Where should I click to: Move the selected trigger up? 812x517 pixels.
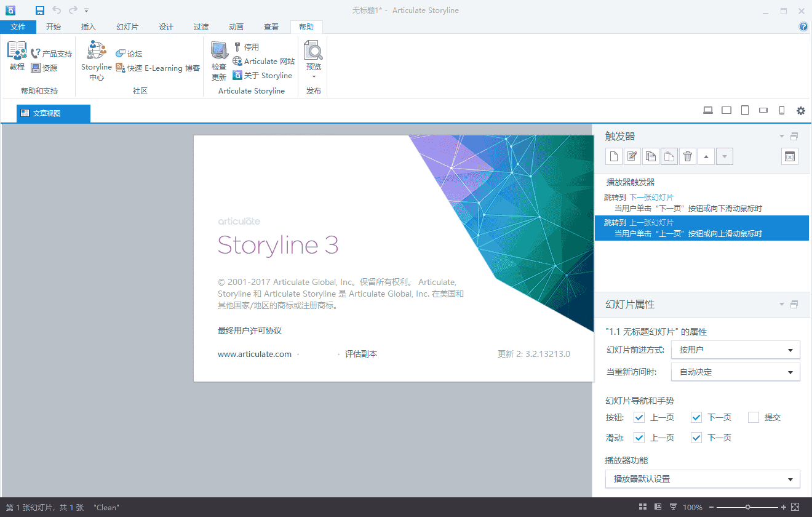pos(706,156)
